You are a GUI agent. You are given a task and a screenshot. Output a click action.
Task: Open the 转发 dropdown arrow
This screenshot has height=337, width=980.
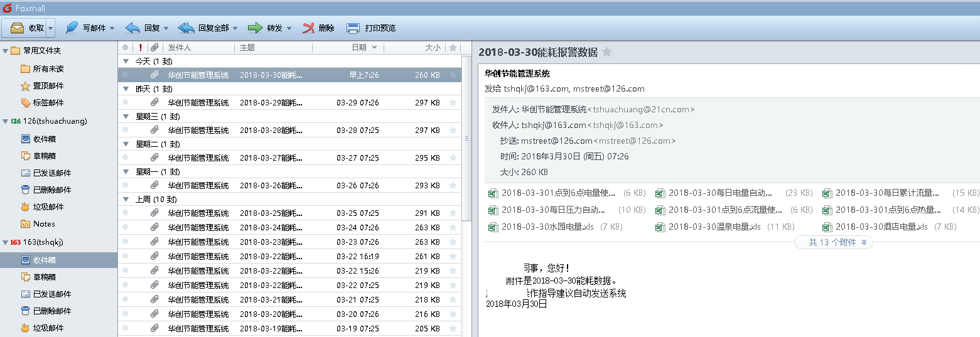coord(289,28)
